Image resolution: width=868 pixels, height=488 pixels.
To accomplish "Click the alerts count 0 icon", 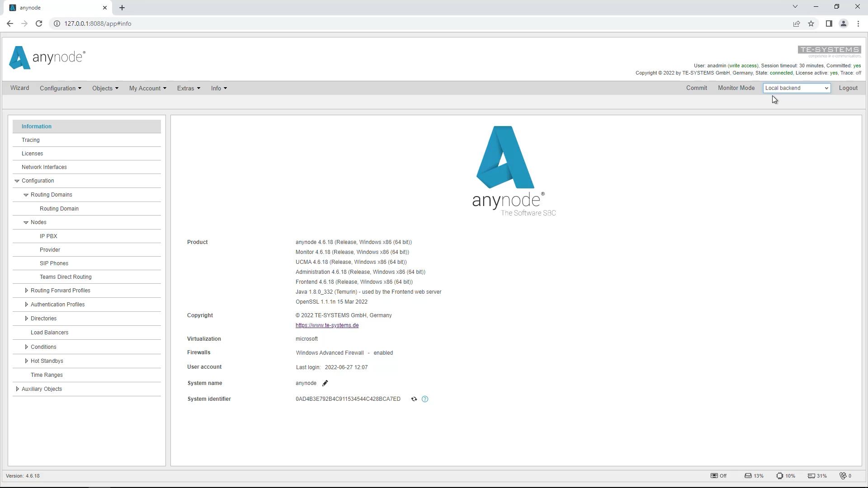I will click(x=845, y=476).
